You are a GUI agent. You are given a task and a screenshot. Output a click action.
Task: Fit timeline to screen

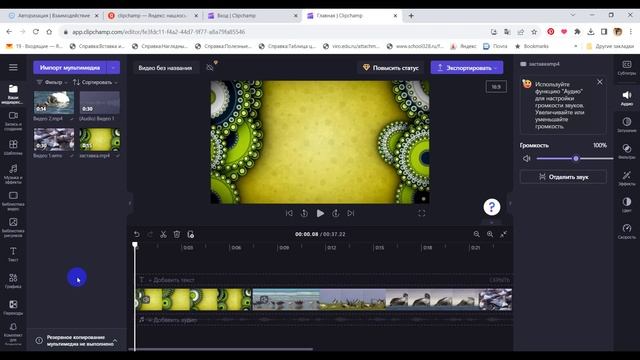[x=504, y=234]
